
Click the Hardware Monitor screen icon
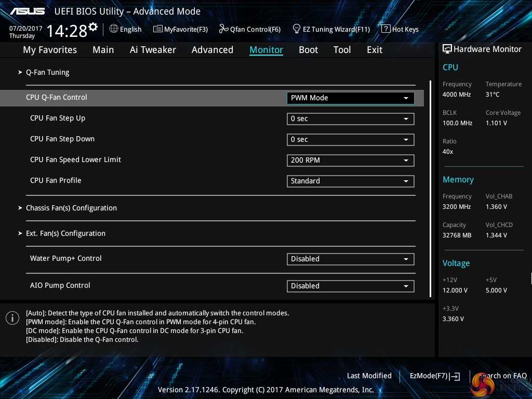point(447,49)
